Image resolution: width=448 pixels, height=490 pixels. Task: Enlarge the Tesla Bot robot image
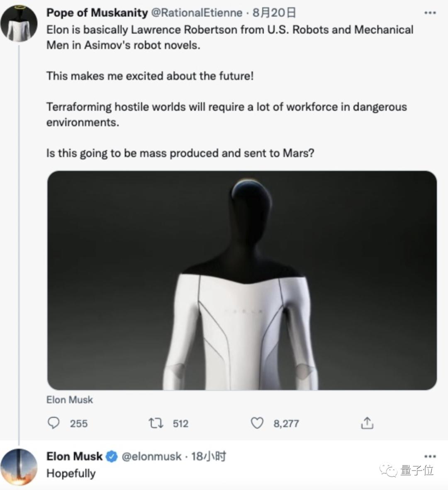tap(242, 280)
